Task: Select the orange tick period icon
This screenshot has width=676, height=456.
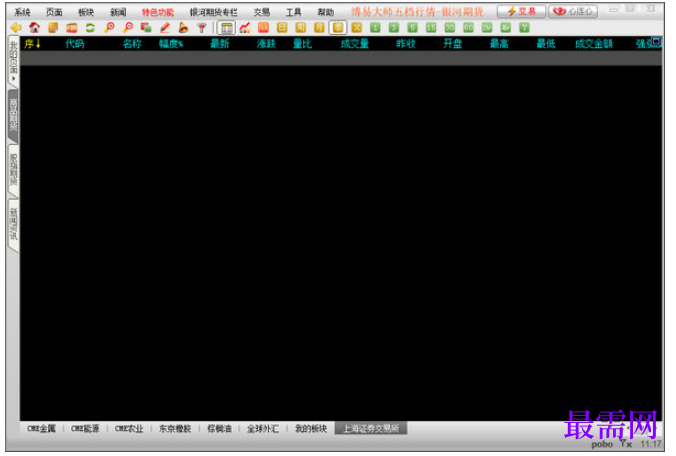Action: pos(263,28)
